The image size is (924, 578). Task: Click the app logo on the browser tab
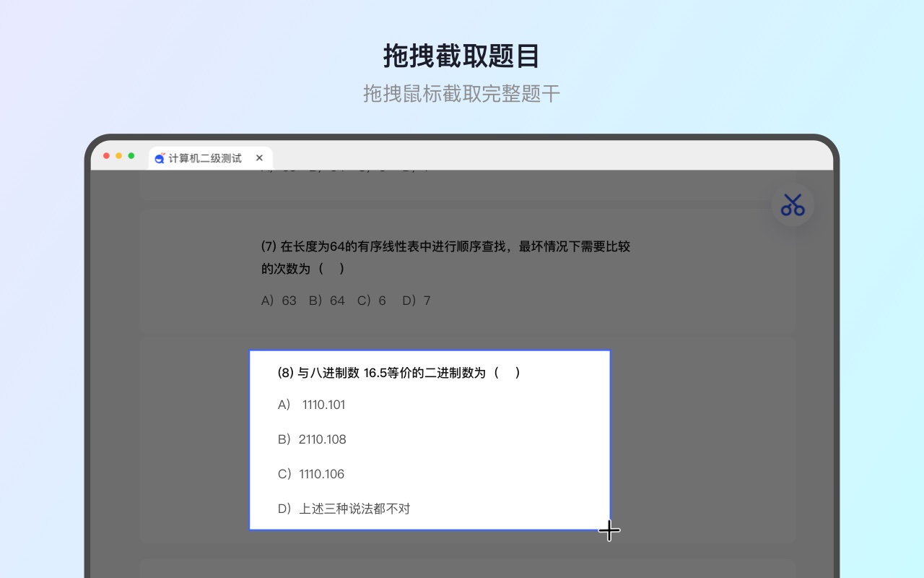tap(159, 158)
